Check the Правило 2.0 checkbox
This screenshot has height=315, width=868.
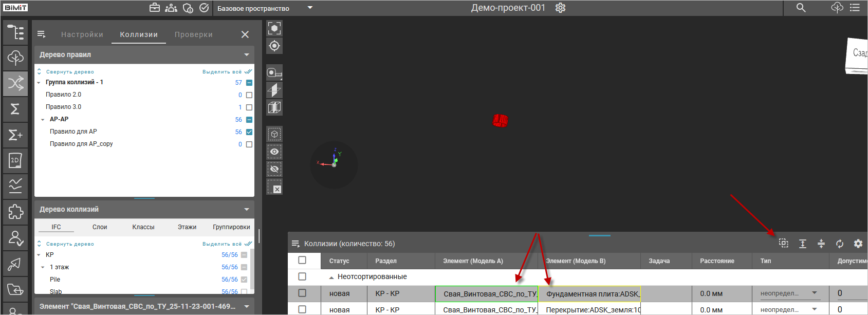[x=249, y=95]
